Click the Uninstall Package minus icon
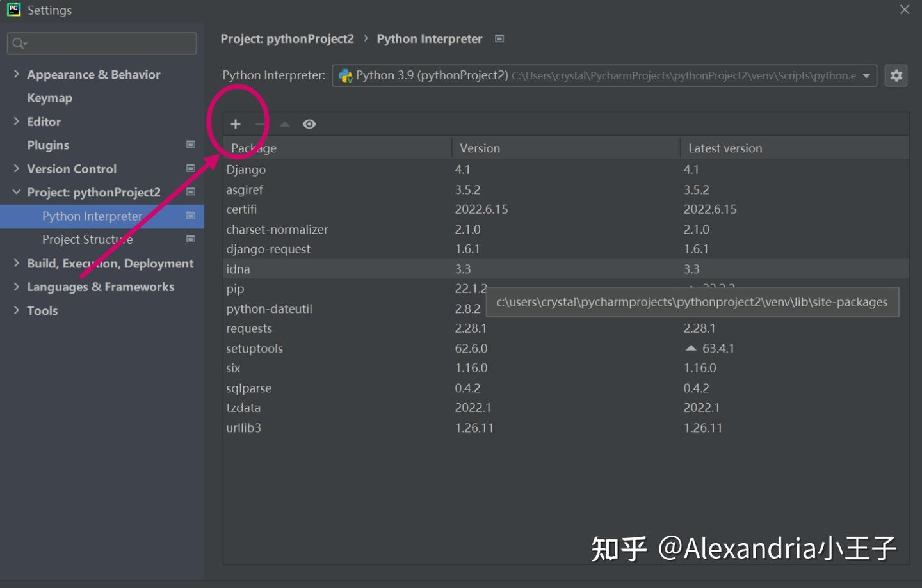Screen dimensions: 922x588 pyautogui.click(x=260, y=123)
